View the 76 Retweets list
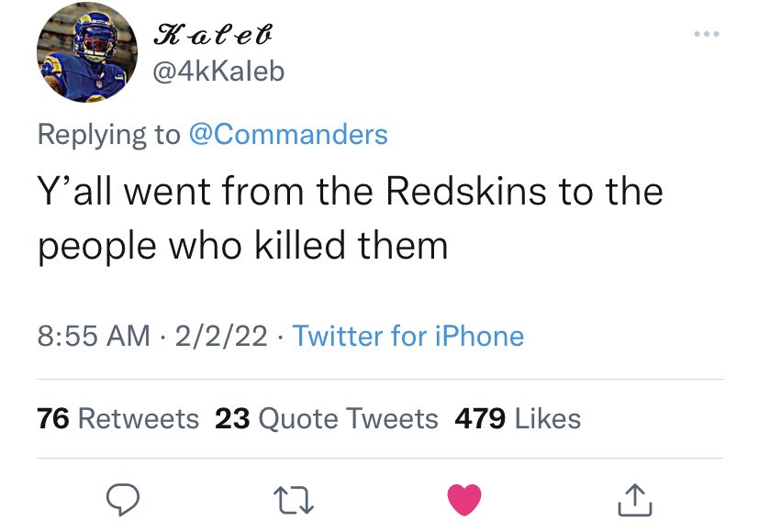The image size is (759, 532). pos(117,418)
